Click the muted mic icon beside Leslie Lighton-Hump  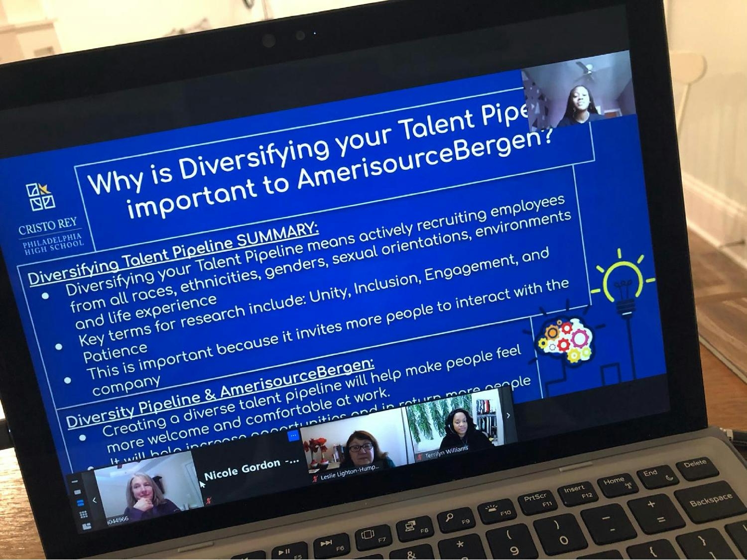click(x=315, y=478)
